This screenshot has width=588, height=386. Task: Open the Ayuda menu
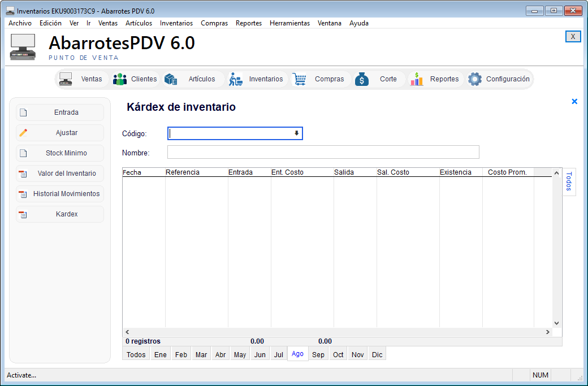click(x=359, y=23)
